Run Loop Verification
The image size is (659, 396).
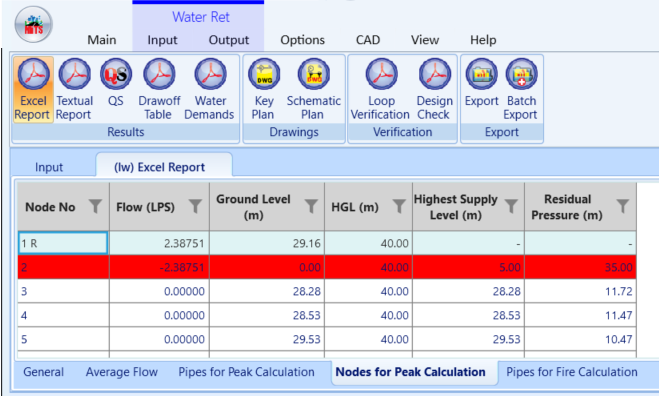(x=380, y=90)
